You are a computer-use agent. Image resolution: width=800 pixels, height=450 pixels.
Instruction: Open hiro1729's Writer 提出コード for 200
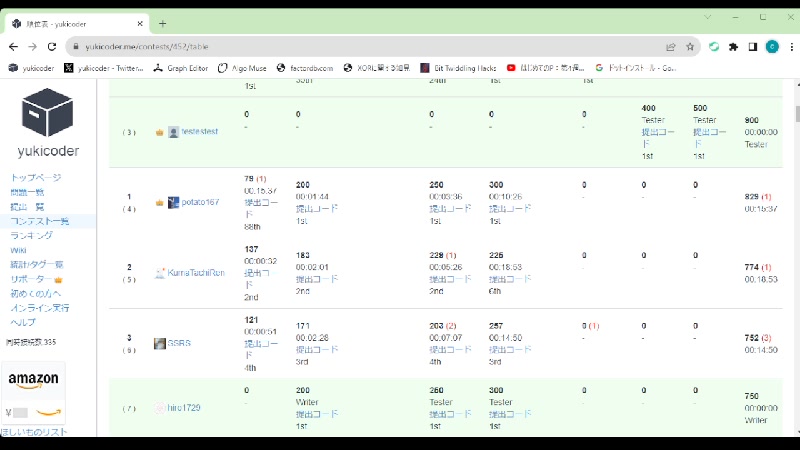pyautogui.click(x=317, y=414)
